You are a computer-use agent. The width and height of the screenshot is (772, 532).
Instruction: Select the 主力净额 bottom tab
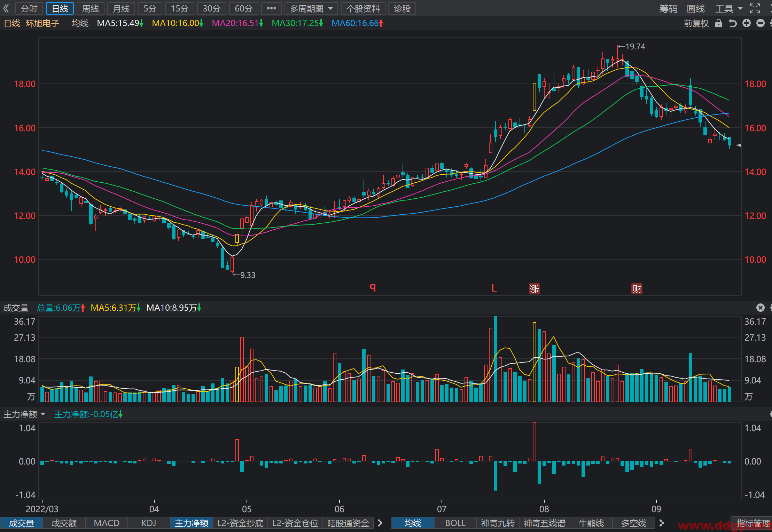coord(192,523)
